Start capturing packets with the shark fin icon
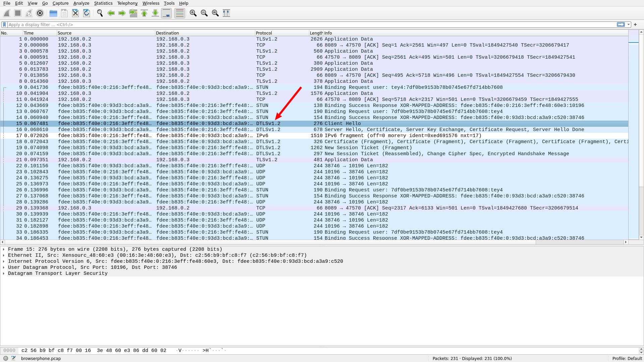This screenshot has width=644, height=362. (x=7, y=13)
